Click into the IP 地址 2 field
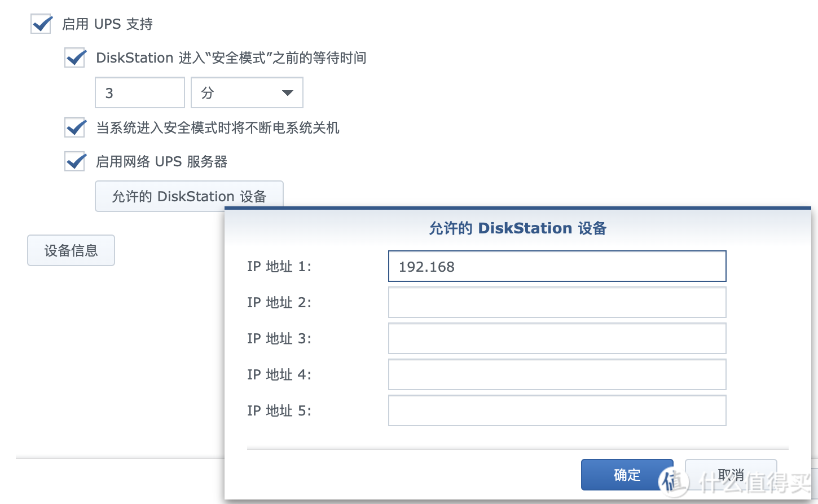The height and width of the screenshot is (504, 818). pyautogui.click(x=557, y=303)
